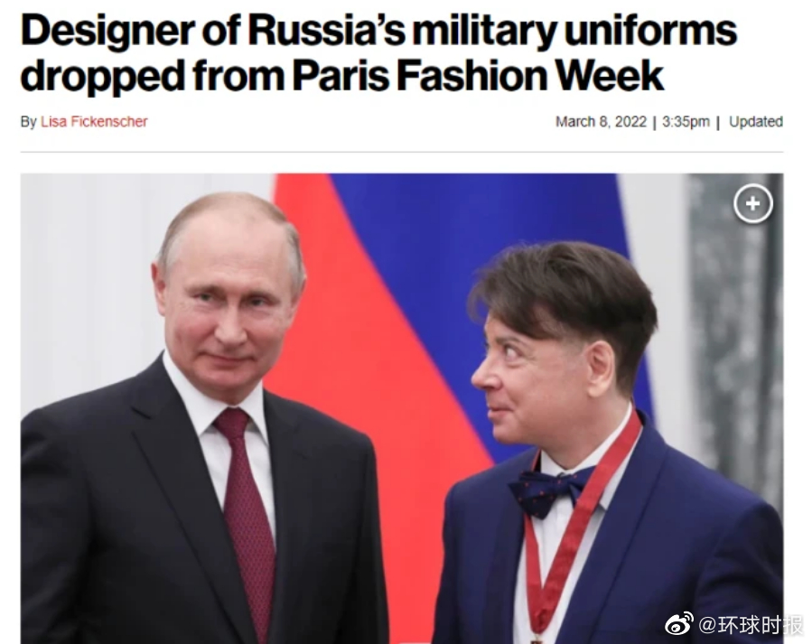
Task: Open author Lisa Fickenscher's page
Action: [94, 122]
